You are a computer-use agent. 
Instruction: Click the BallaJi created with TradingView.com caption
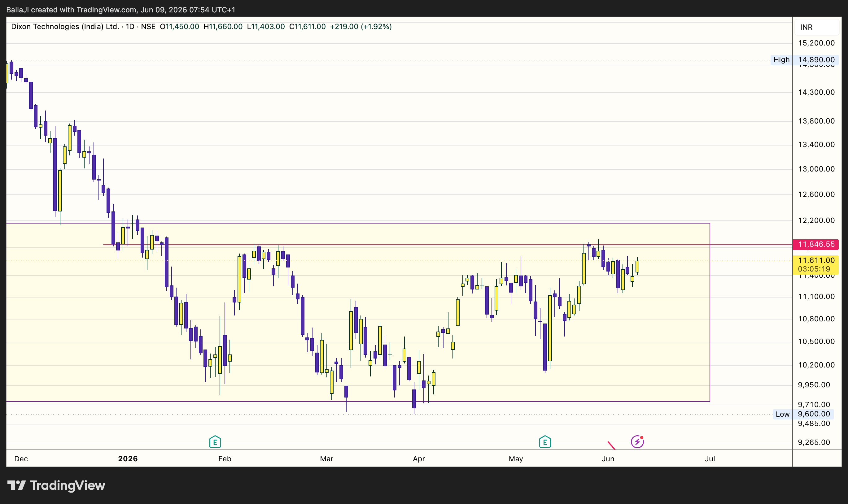coord(120,10)
